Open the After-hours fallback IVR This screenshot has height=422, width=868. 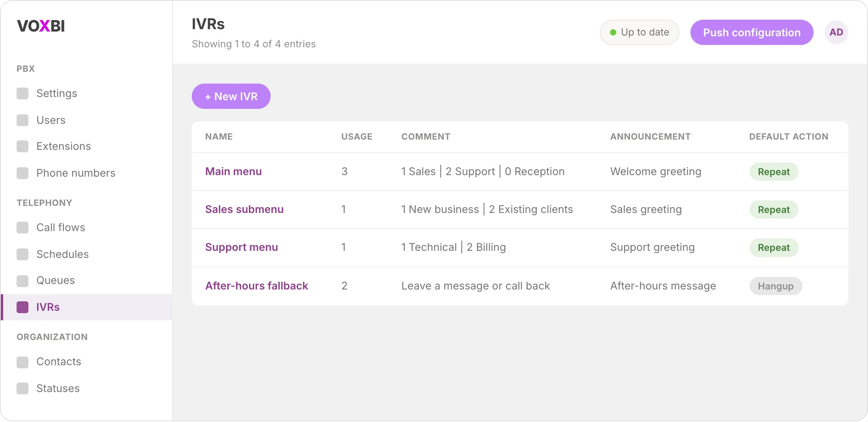(x=256, y=286)
